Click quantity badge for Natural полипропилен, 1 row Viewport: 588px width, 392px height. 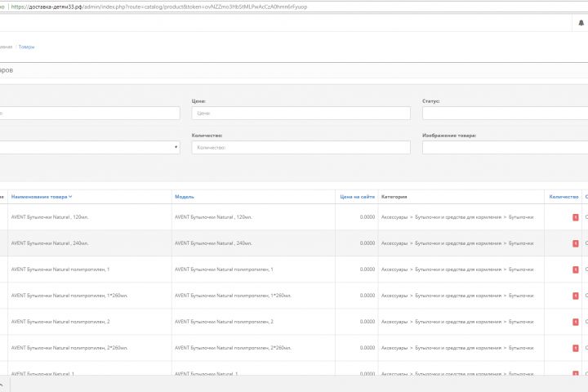click(576, 269)
